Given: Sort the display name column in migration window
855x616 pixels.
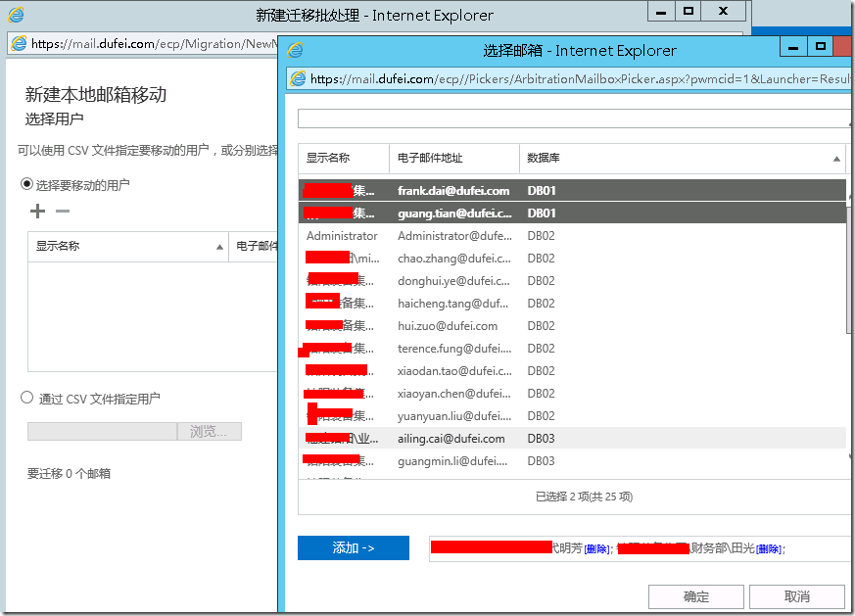Looking at the screenshot, I should click(x=219, y=247).
